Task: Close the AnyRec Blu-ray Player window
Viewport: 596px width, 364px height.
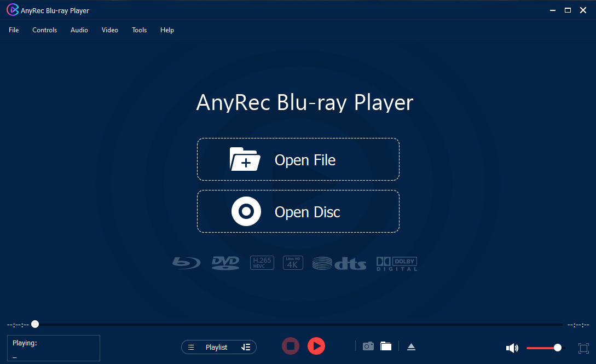Action: click(x=583, y=10)
